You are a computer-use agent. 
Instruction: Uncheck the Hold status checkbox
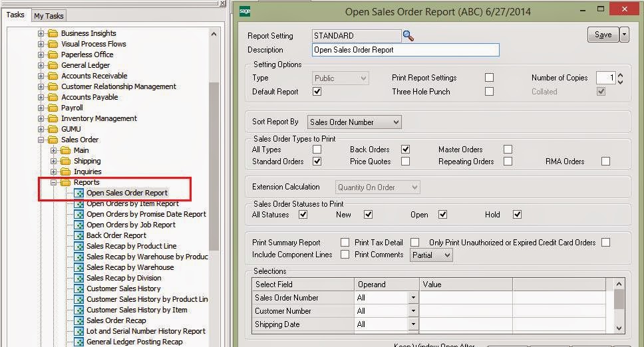[x=517, y=214]
